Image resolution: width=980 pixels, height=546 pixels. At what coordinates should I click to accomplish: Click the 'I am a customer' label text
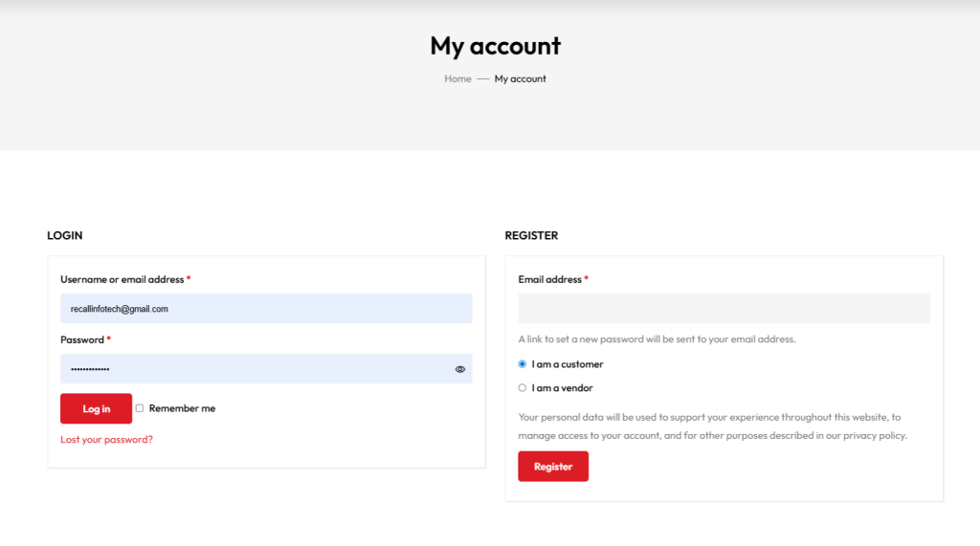click(x=568, y=364)
